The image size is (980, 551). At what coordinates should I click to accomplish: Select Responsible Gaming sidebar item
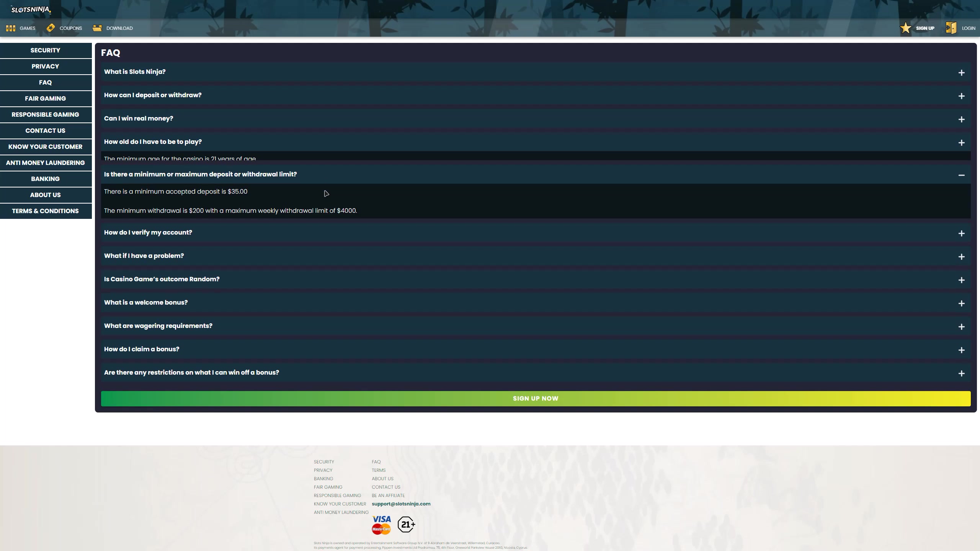pos(45,115)
